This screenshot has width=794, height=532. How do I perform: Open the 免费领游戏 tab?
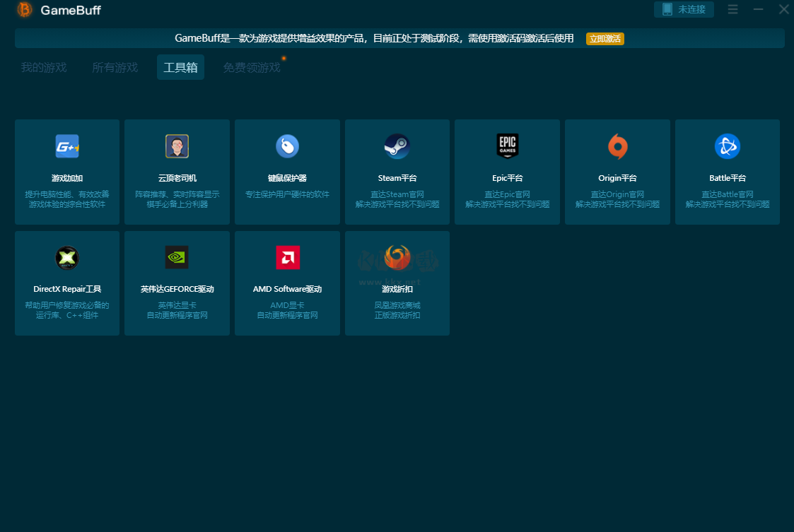point(252,68)
